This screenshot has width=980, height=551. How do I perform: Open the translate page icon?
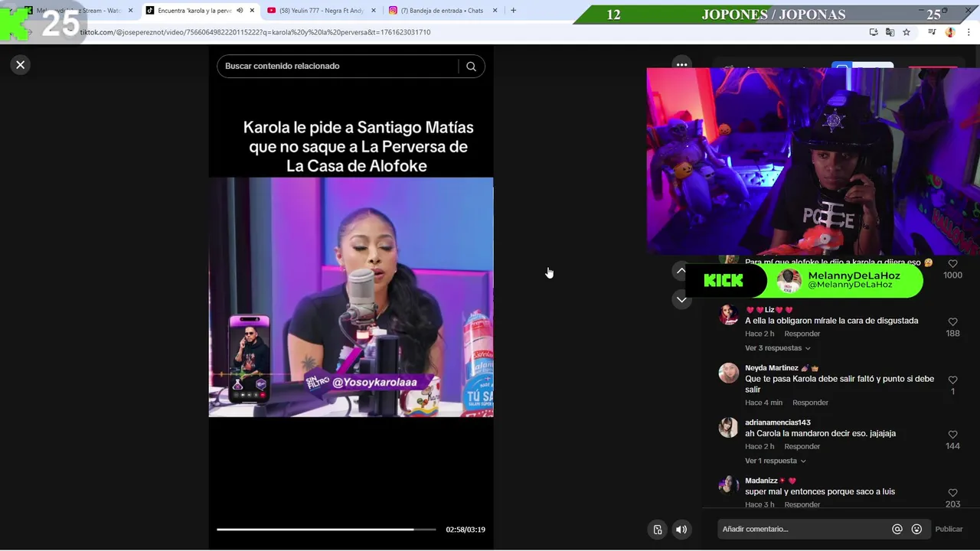point(890,32)
